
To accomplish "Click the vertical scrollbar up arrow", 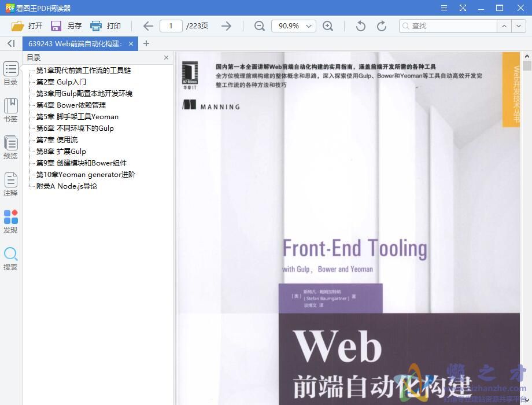I will pos(527,56).
